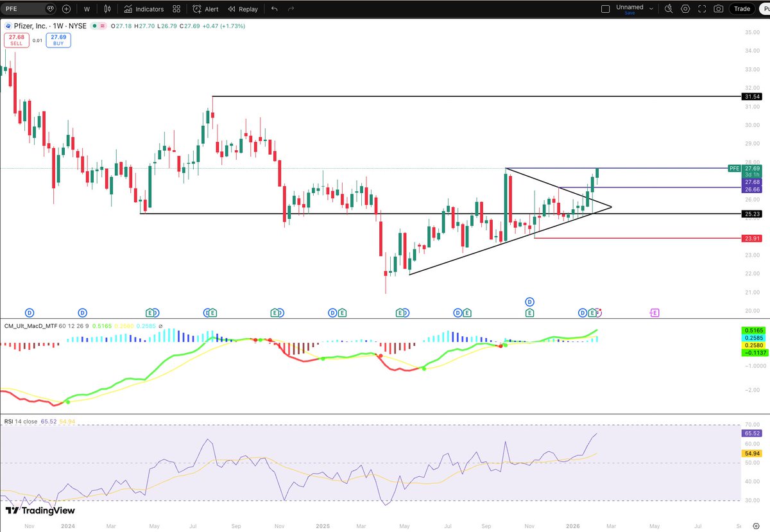770x532 pixels.
Task: Enter fullscreen mode
Action: [x=702, y=9]
